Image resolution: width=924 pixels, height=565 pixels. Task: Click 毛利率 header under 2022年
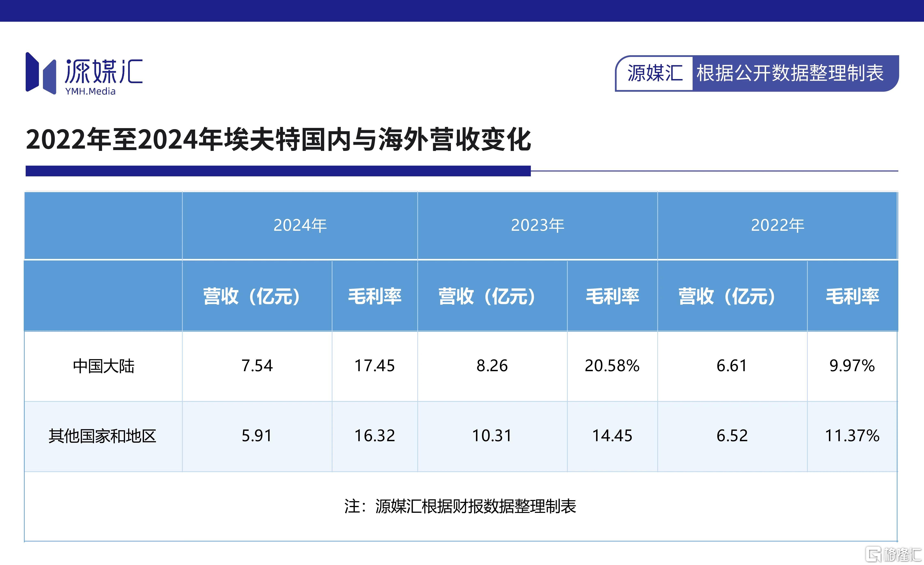click(x=852, y=296)
